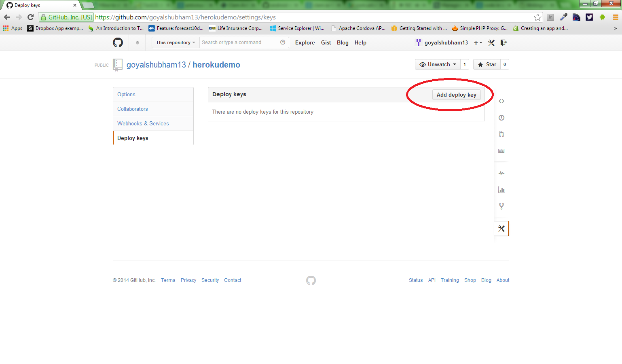Click the Add deploy key button
Screen dimensions: 622x364
[456, 95]
